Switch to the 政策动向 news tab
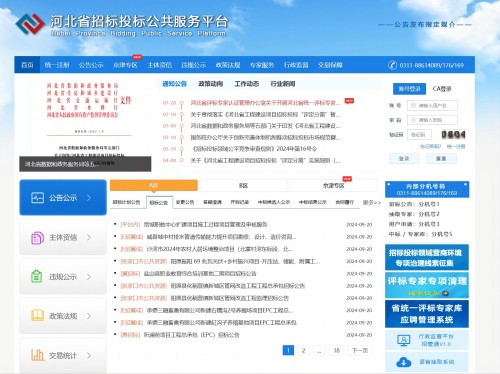500x374 pixels. click(x=211, y=84)
